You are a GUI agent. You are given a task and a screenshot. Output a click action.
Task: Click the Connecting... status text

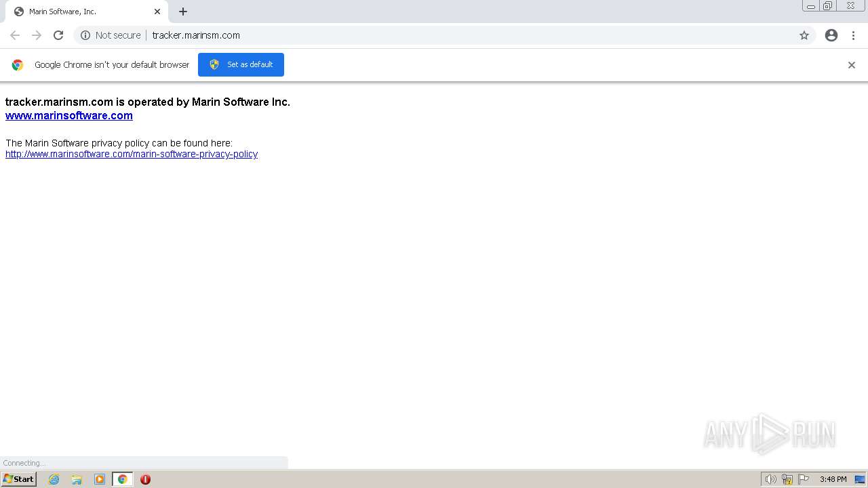[24, 463]
